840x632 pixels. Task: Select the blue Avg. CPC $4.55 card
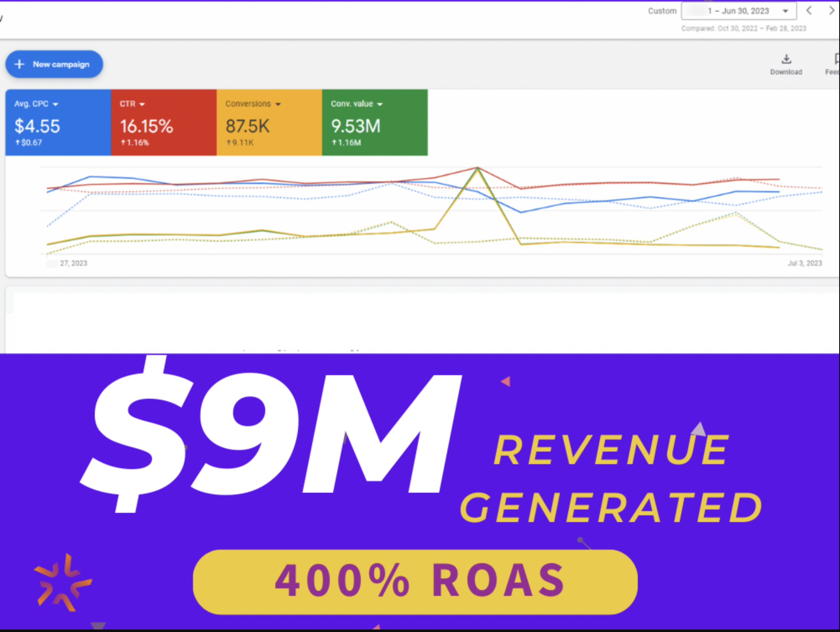(x=58, y=123)
